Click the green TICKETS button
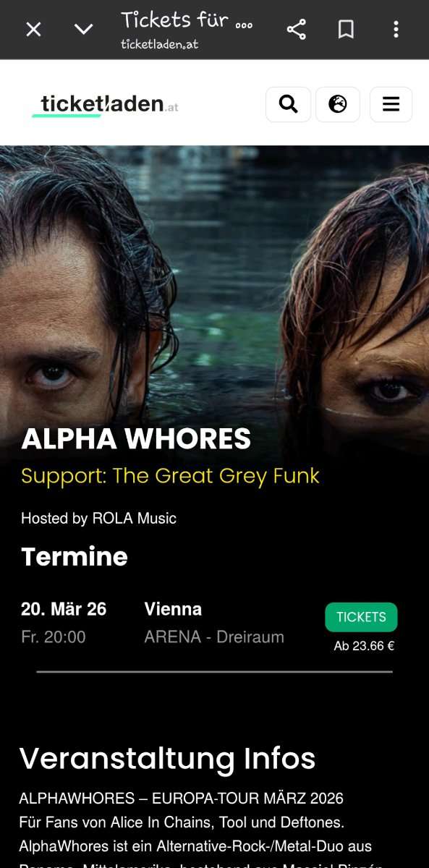Image resolution: width=429 pixels, height=868 pixels. click(x=361, y=617)
